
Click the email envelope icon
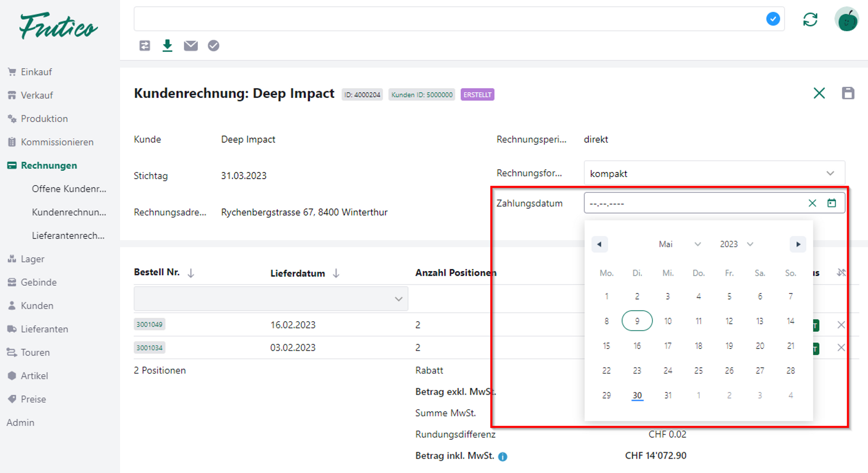pyautogui.click(x=191, y=46)
